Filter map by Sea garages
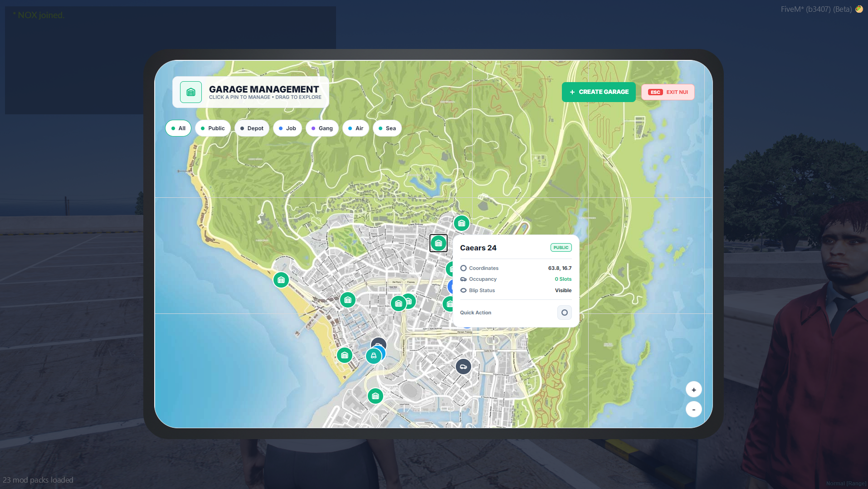This screenshot has width=868, height=489. pos(387,128)
